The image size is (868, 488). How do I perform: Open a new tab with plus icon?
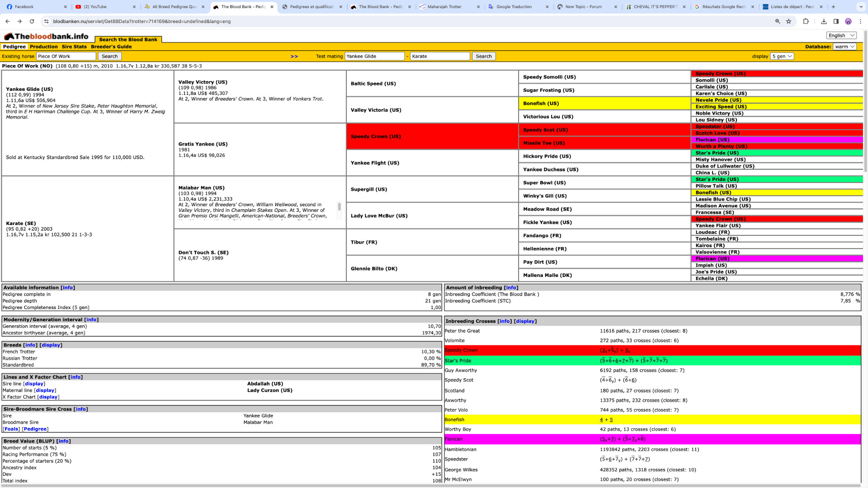click(x=833, y=7)
